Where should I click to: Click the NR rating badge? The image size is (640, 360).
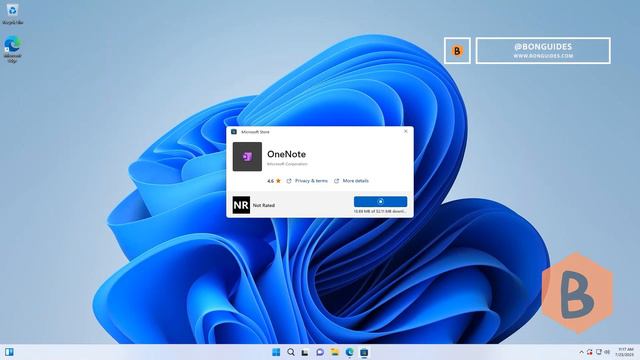tap(241, 205)
